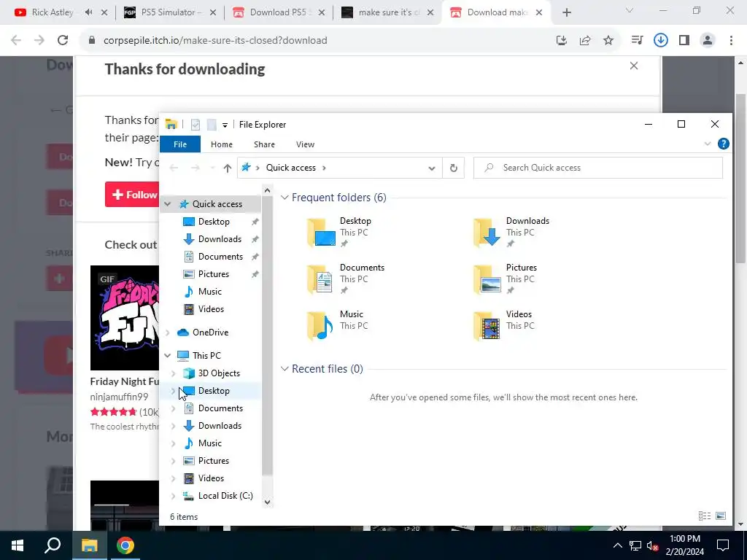Close the Thanks for downloading dialog

[634, 66]
